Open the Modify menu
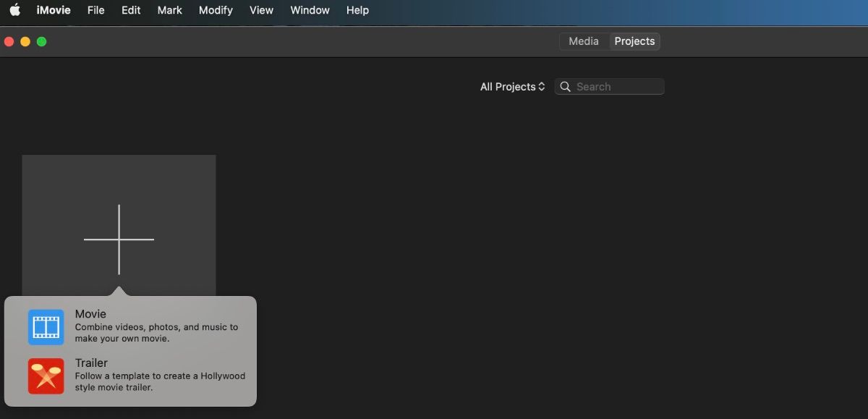Viewport: 868px width, 419px height. [x=216, y=10]
